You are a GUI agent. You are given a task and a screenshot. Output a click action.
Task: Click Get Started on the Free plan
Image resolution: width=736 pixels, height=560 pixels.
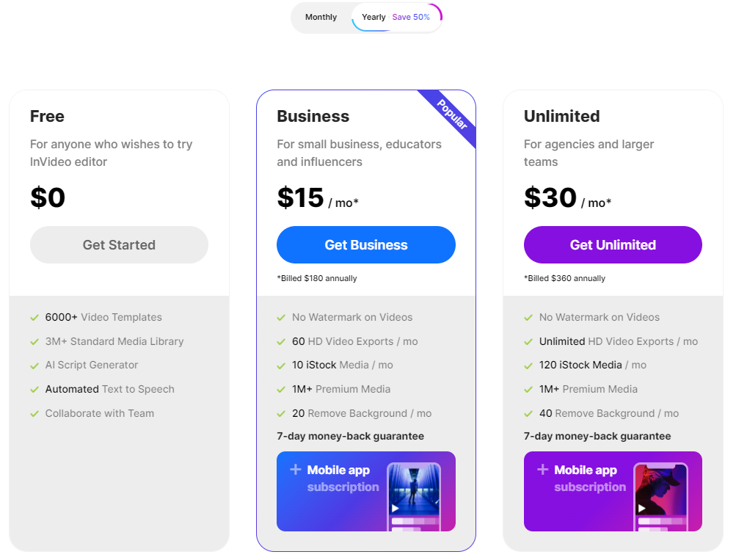click(119, 244)
